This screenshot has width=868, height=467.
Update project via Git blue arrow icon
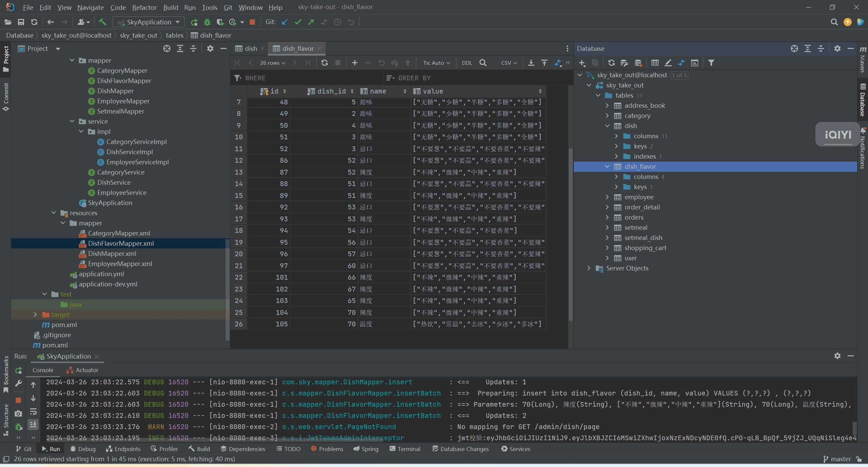coord(285,22)
